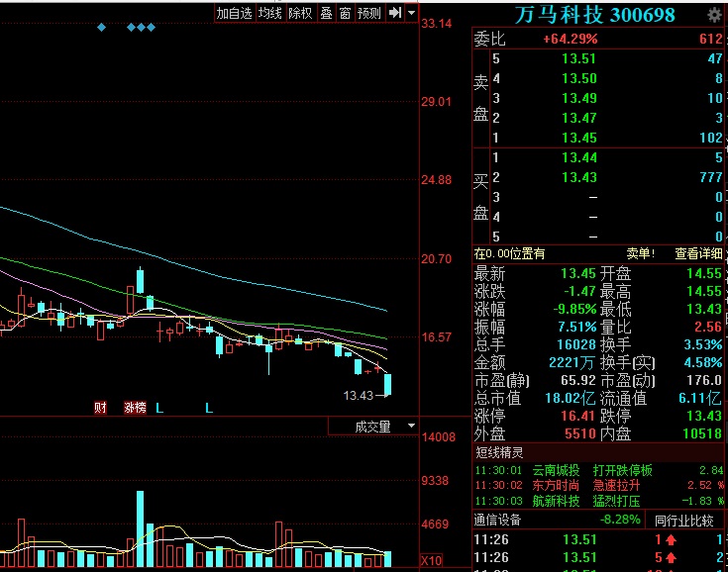Open the settings gear beside the stock title

tap(714, 15)
